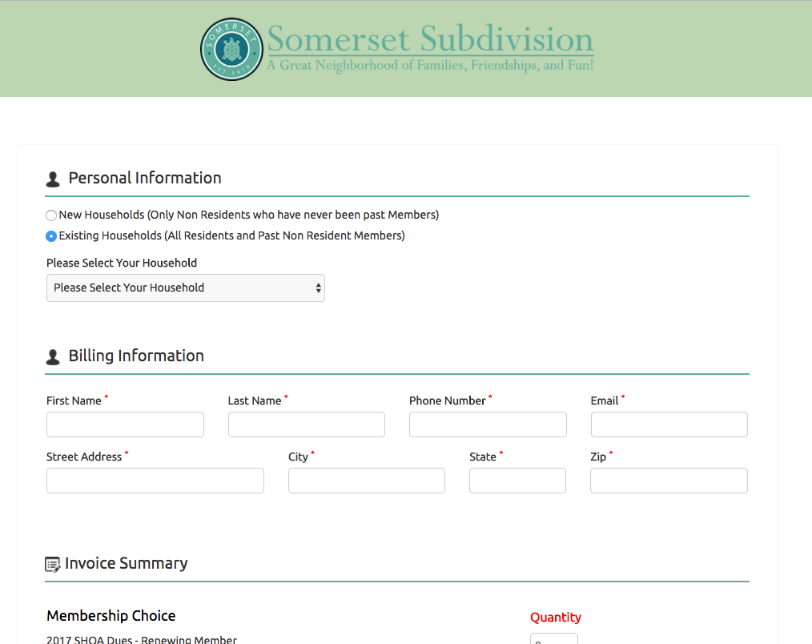This screenshot has height=644, width=812.
Task: Select the Existing Households radio button
Action: click(51, 236)
